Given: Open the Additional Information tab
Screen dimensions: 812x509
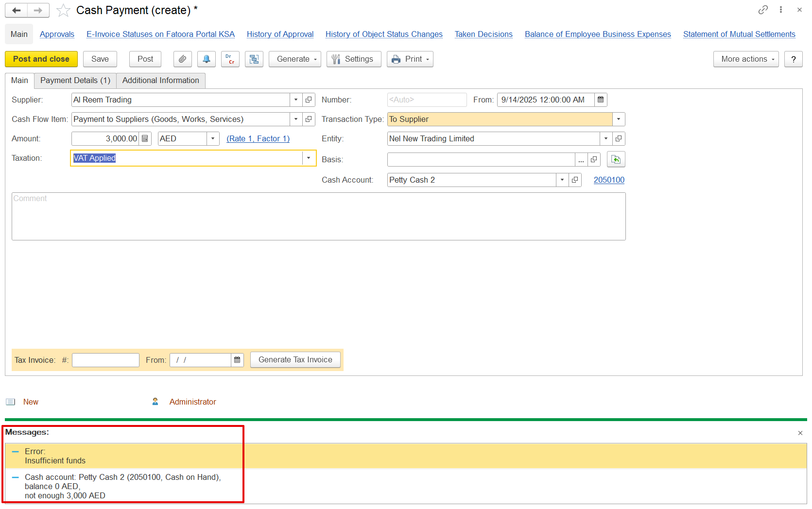Looking at the screenshot, I should pos(160,81).
